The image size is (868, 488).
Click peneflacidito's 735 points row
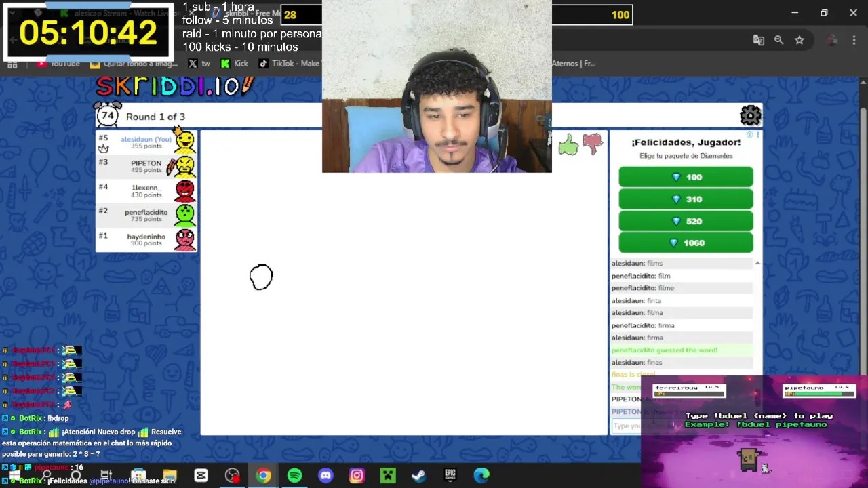coord(146,215)
